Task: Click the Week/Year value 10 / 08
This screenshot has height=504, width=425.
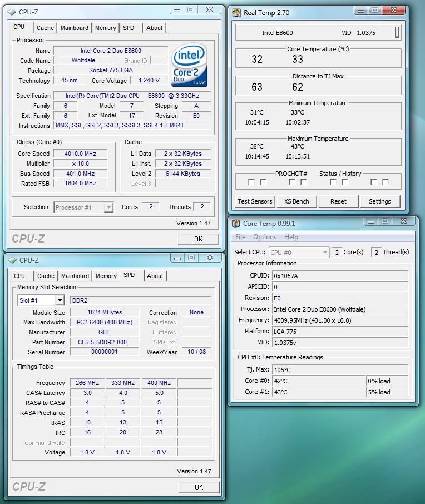Action: 197,352
